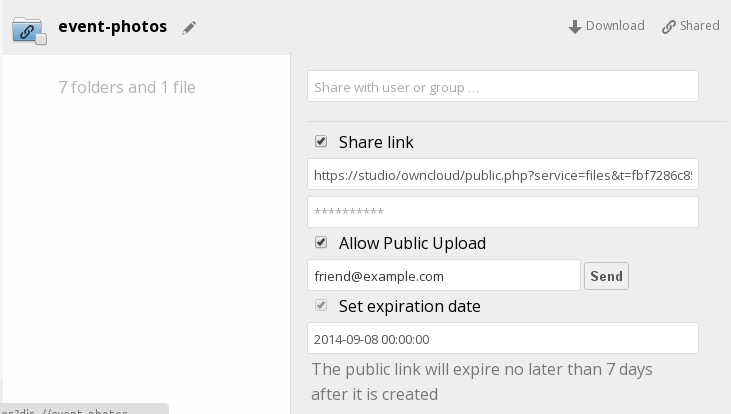This screenshot has height=414, width=731.
Task: Click the Shared text label
Action: [699, 26]
